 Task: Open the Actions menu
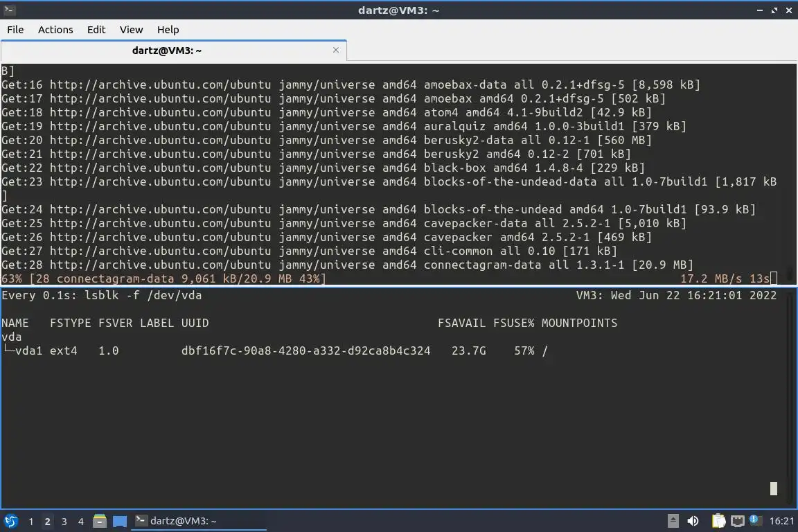55,30
